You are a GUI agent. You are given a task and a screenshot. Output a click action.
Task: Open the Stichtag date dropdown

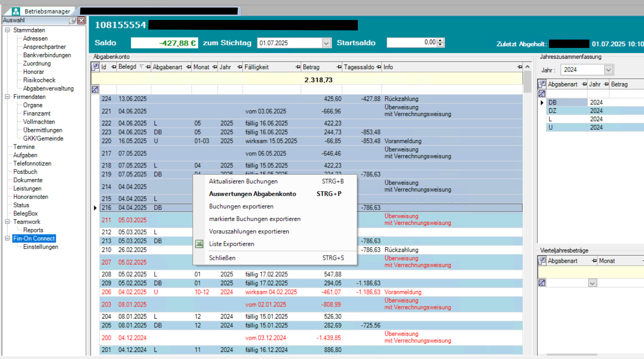pyautogui.click(x=326, y=43)
